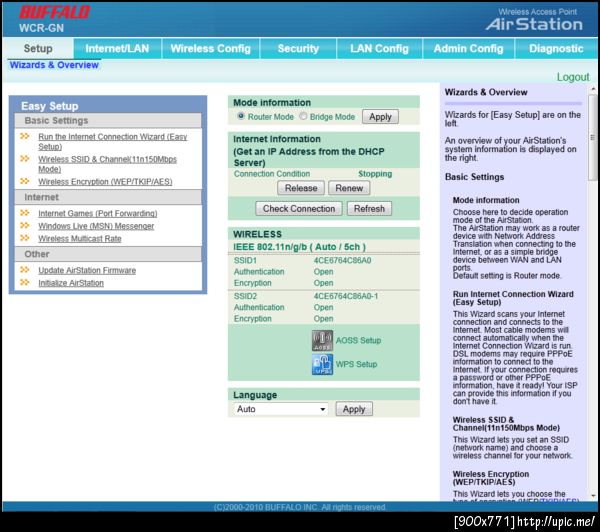Viewport: 600px width, 532px height.
Task: Open Admin Config tab
Action: [468, 49]
